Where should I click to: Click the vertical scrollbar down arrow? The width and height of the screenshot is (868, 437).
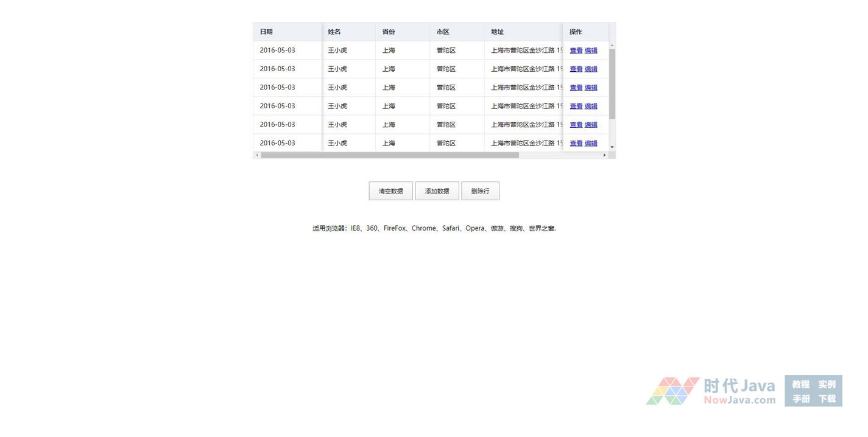(x=612, y=147)
